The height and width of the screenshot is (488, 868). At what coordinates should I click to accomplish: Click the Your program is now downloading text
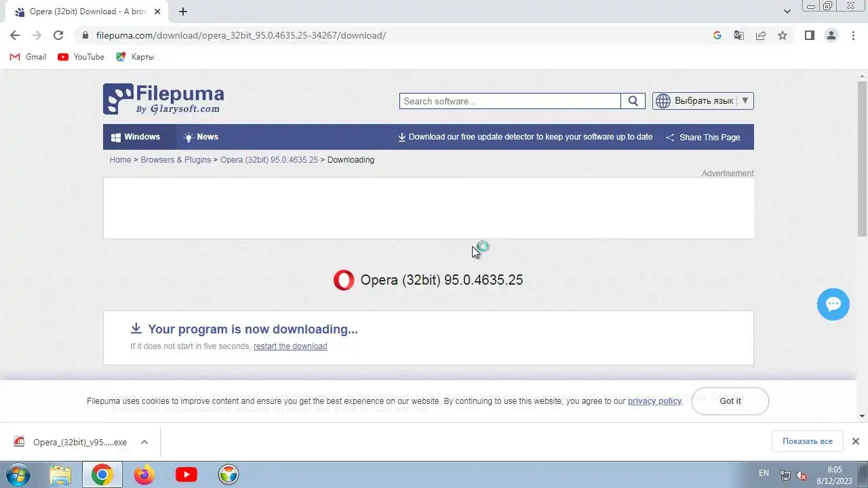tap(252, 329)
